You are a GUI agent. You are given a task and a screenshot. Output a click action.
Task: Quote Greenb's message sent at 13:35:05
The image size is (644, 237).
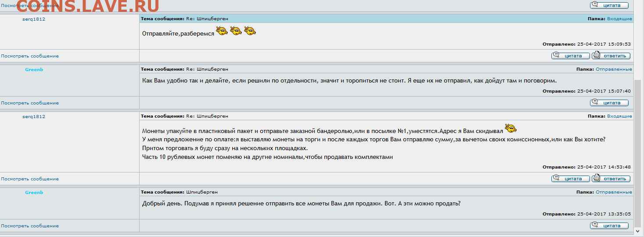tap(609, 226)
